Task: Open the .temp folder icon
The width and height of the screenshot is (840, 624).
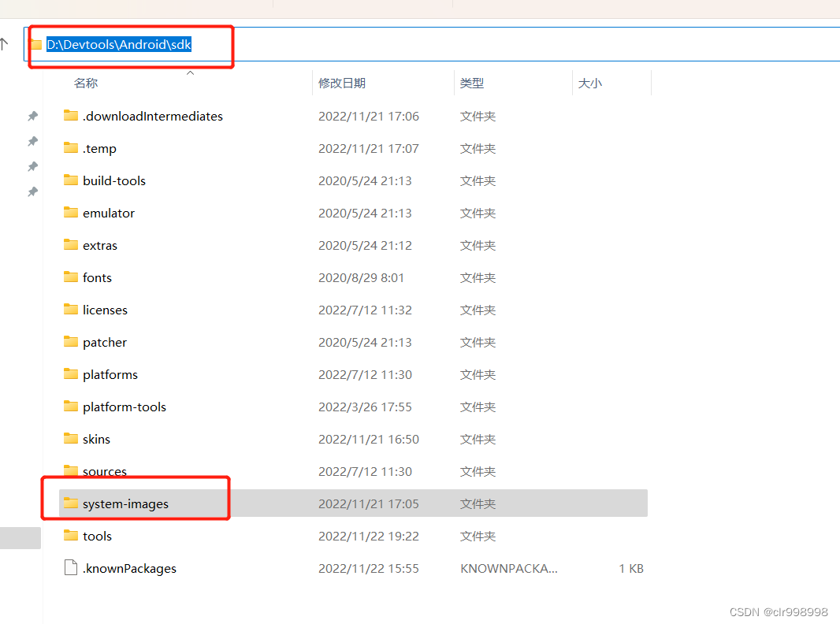Action: pyautogui.click(x=70, y=148)
